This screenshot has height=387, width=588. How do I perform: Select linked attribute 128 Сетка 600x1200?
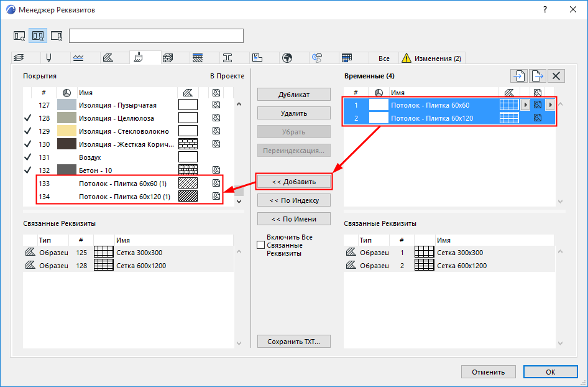pos(128,266)
